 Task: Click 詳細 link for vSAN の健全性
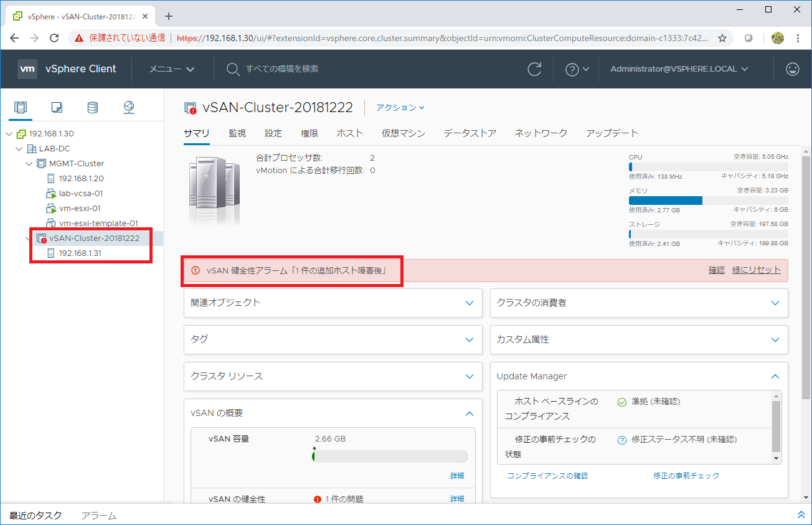click(457, 499)
